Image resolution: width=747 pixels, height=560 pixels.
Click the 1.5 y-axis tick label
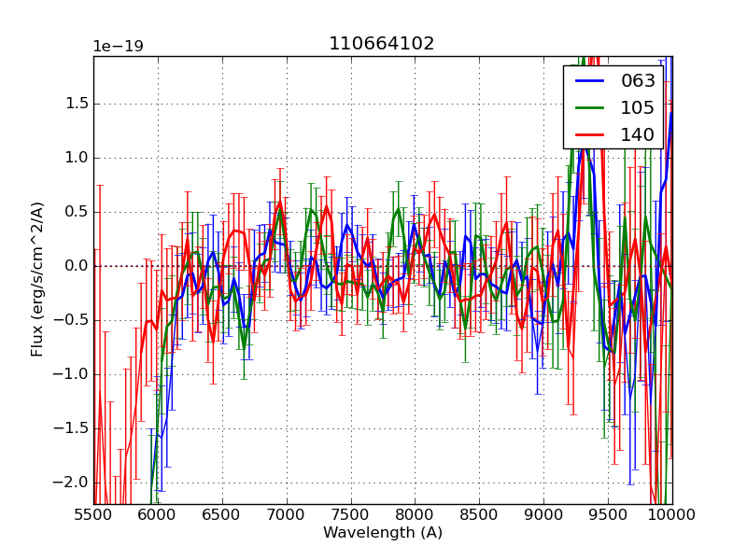click(x=73, y=104)
